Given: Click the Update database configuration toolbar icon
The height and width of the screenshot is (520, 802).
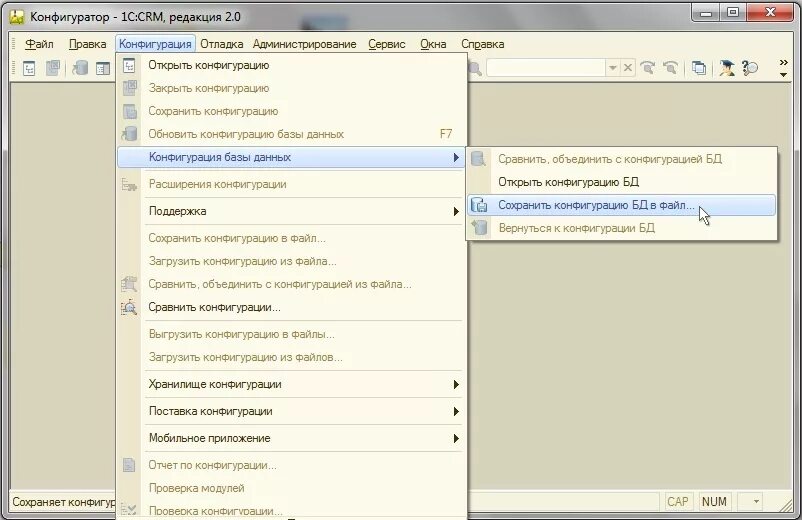Looking at the screenshot, I should [80, 68].
